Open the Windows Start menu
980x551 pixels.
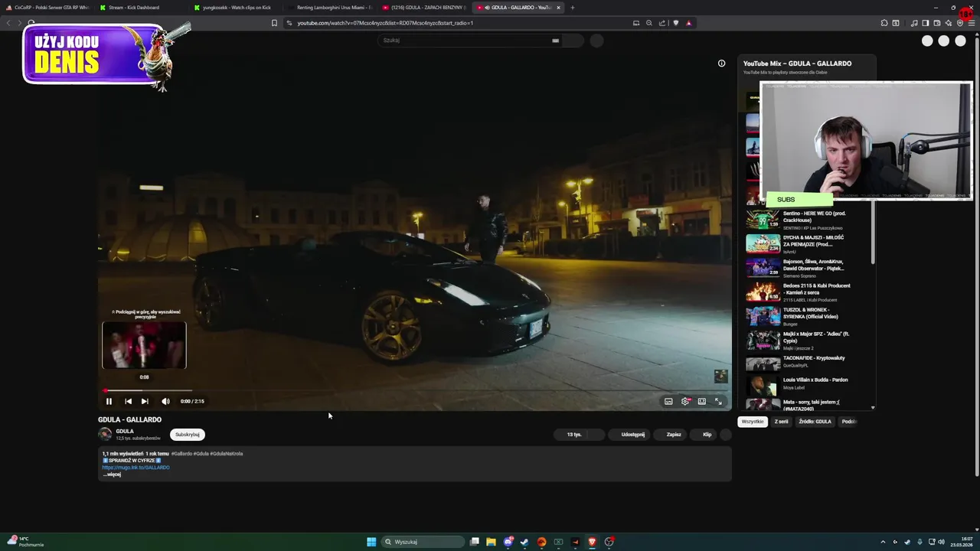pos(371,542)
